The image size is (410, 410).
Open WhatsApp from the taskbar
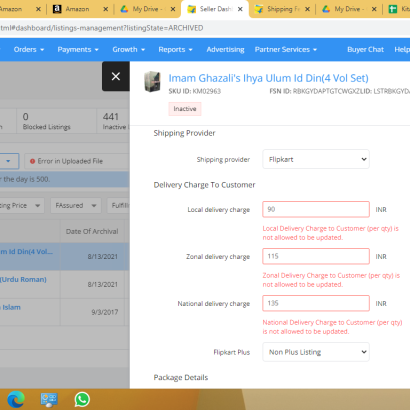82,399
